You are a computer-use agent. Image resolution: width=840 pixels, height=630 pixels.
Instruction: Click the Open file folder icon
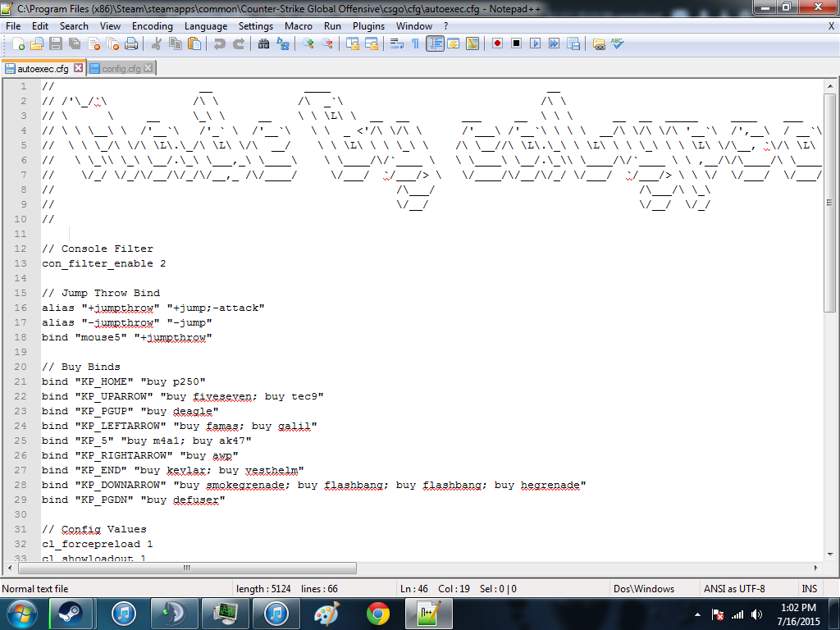36,44
